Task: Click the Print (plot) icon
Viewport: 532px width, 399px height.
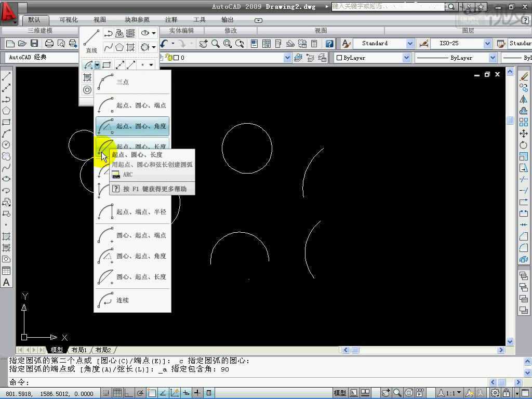Action: [49, 44]
